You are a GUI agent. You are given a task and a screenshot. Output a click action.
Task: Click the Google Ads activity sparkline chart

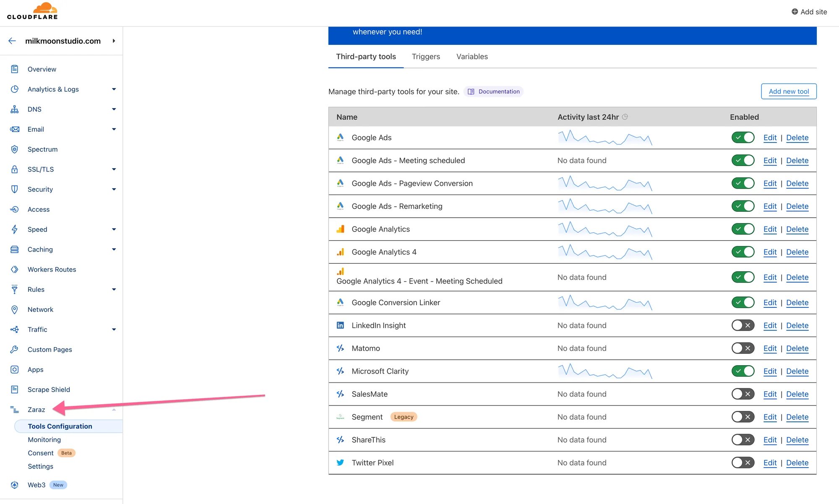point(605,138)
